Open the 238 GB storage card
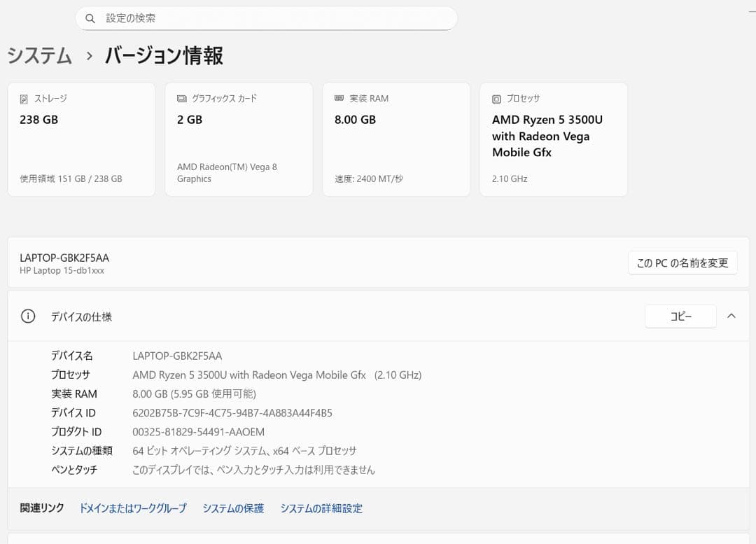The image size is (756, 544). coord(81,139)
